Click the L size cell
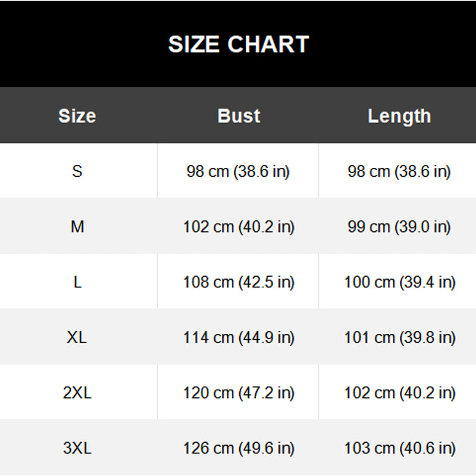 [x=77, y=281]
